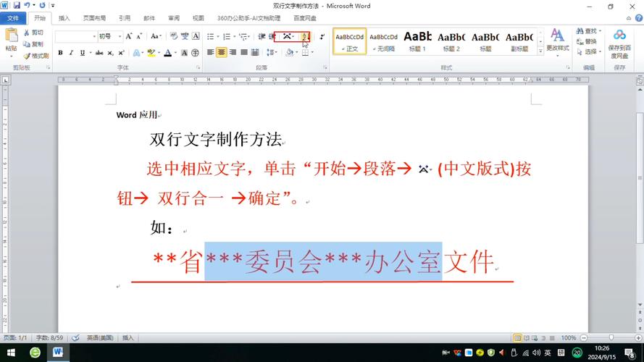
Task: Click the Strikethrough abc icon
Action: pos(99,53)
